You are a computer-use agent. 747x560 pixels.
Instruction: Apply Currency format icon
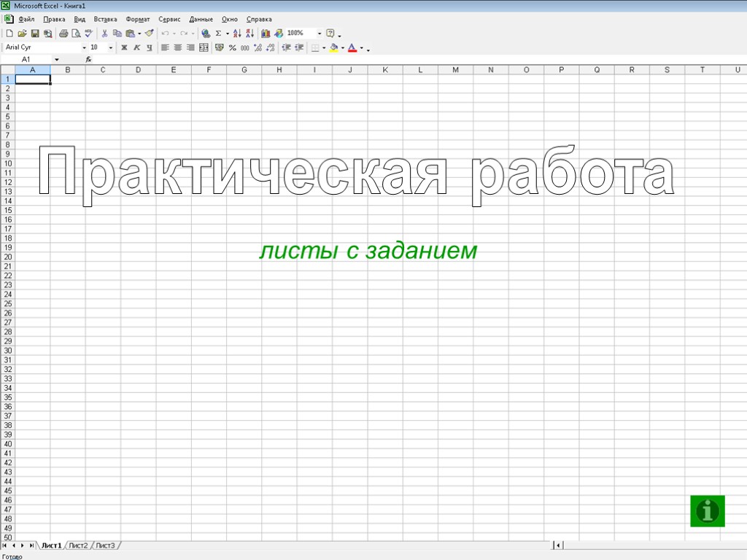pyautogui.click(x=219, y=47)
